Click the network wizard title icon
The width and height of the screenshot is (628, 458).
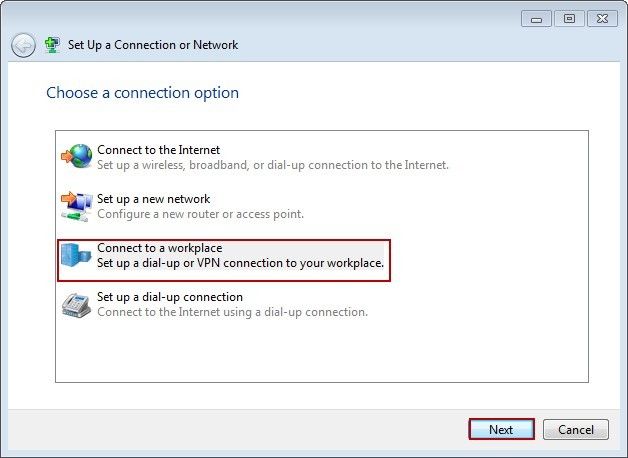(x=53, y=45)
